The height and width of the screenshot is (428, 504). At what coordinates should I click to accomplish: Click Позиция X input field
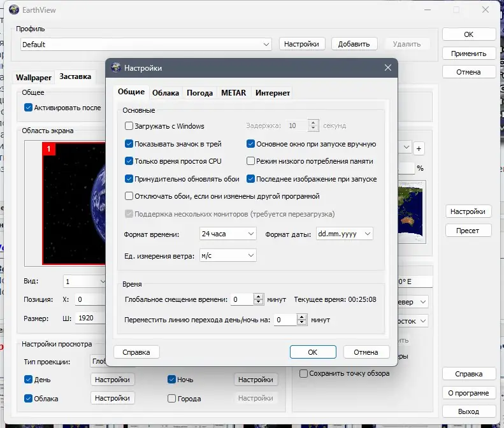point(90,299)
